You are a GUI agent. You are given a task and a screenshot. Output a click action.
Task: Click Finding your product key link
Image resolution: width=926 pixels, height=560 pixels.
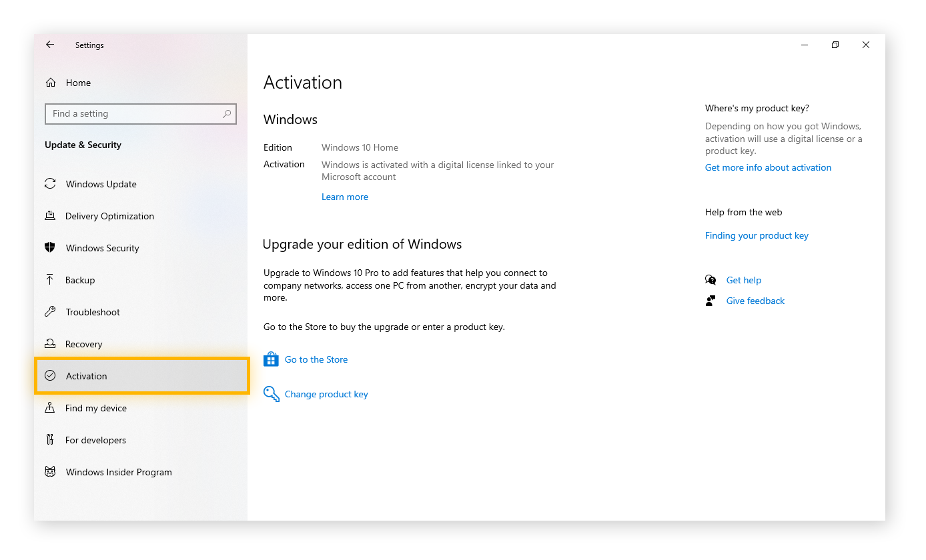coord(757,235)
